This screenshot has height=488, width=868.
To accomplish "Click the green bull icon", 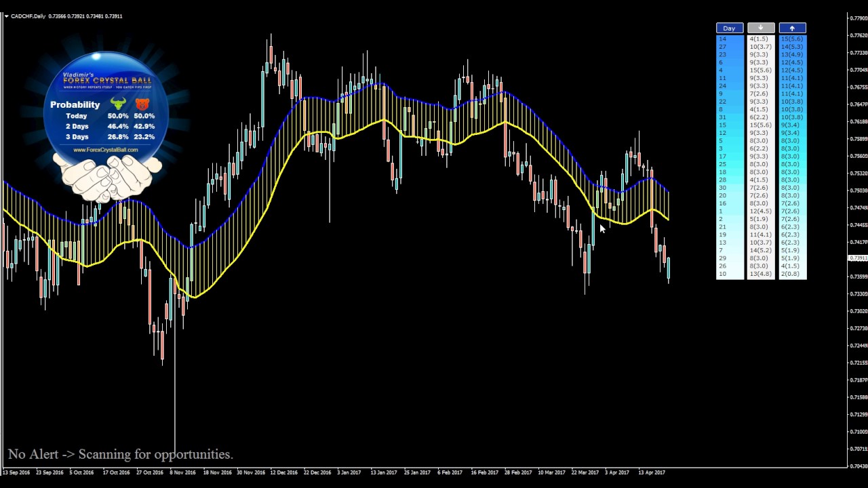I will pyautogui.click(x=118, y=104).
